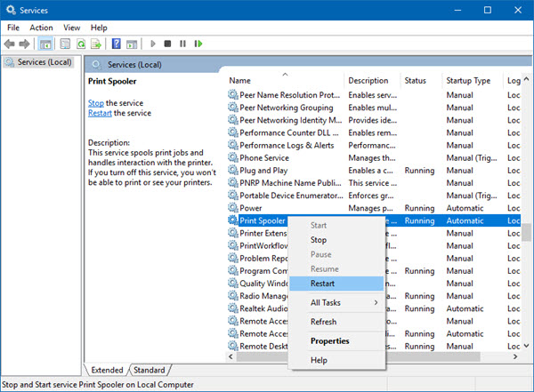
Task: Toggle the Show/Hide Console Tree toolbar icon
Action: coord(44,44)
